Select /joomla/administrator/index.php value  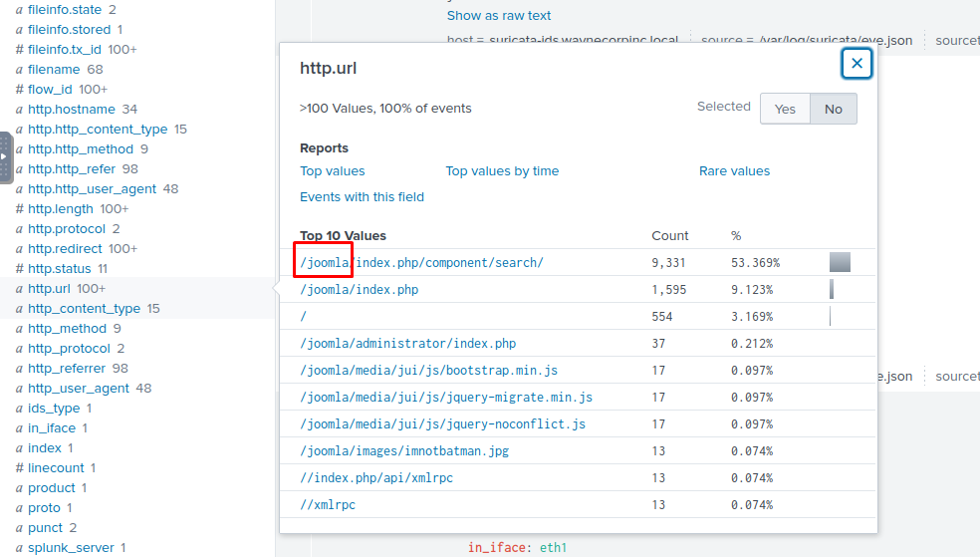[408, 343]
